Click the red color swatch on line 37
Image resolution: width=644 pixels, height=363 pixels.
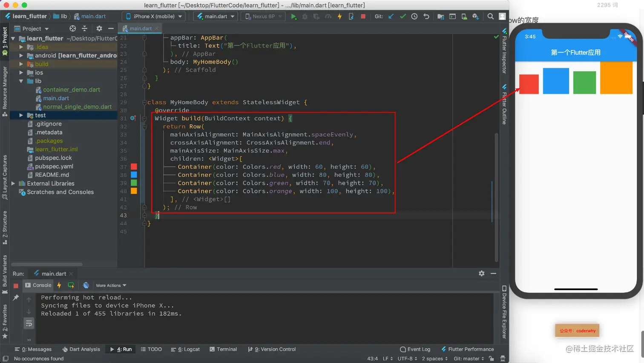point(134,167)
